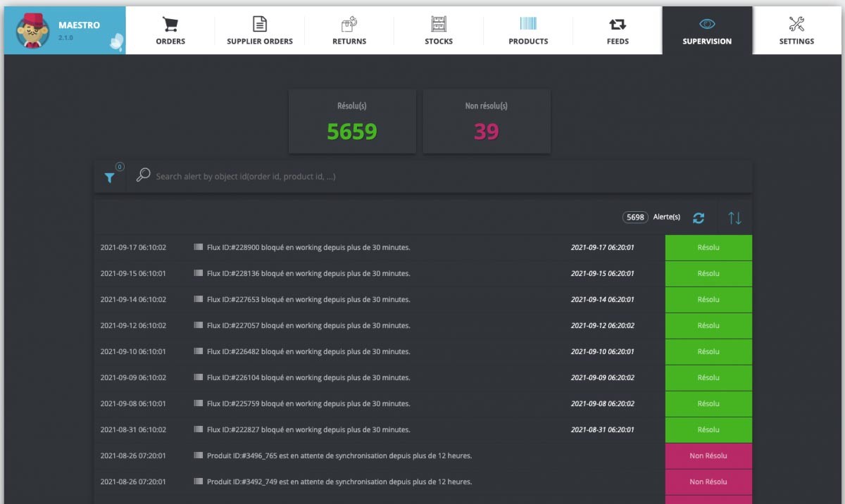Select the Supervision eye tab
845x504 pixels.
(x=707, y=31)
